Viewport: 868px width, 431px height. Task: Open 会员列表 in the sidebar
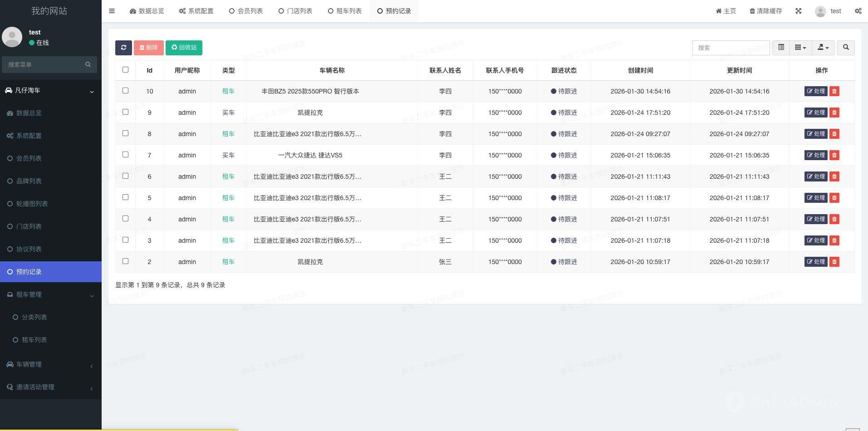(x=51, y=158)
